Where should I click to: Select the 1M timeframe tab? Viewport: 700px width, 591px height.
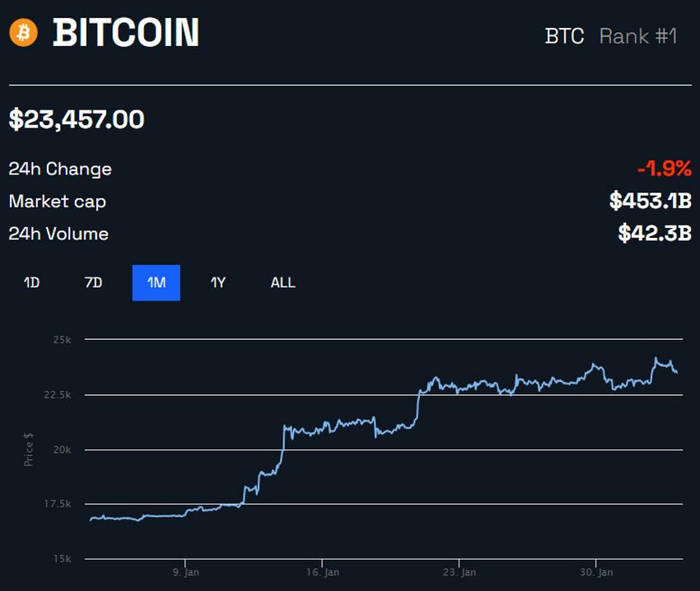pyautogui.click(x=156, y=282)
